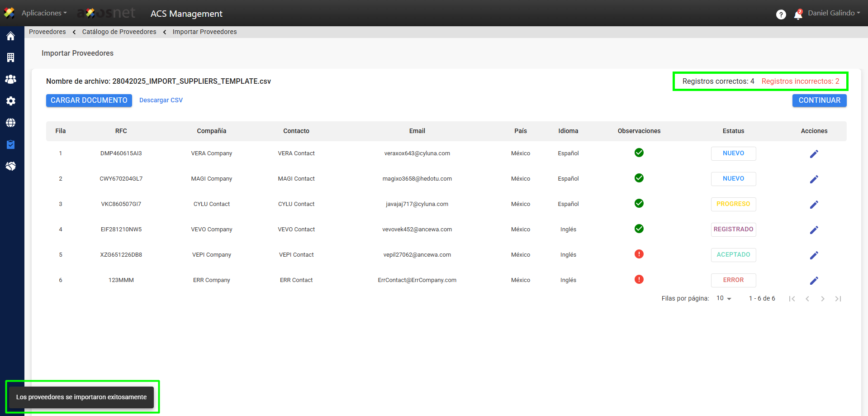This screenshot has width=868, height=416.
Task: Open the notifications bell icon
Action: coord(798,14)
